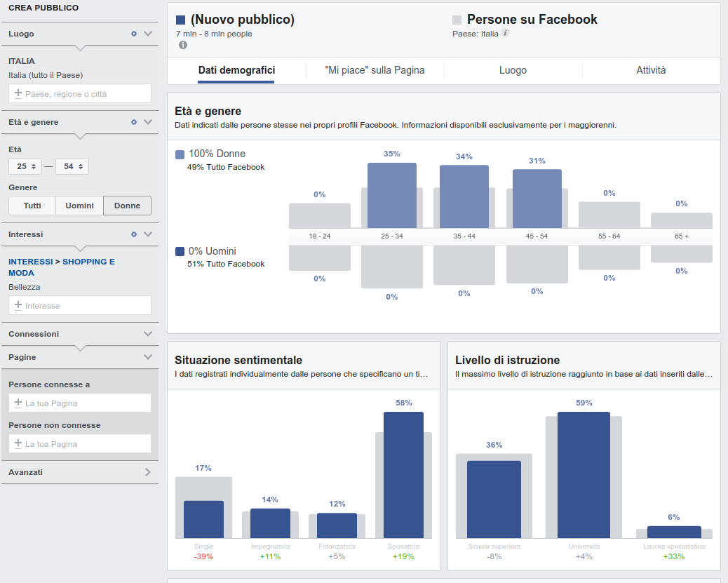The width and height of the screenshot is (728, 583).
Task: Collapse the Interessi section chevron
Action: pos(148,234)
